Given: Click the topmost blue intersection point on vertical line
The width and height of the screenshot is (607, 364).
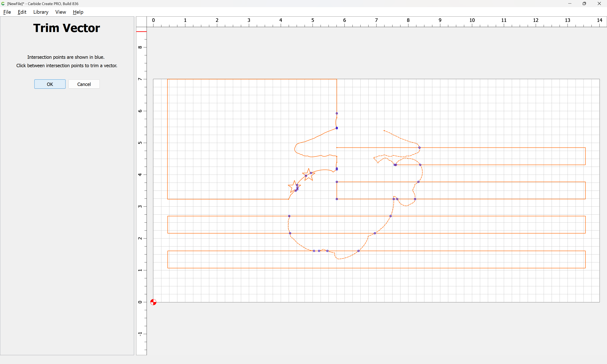Looking at the screenshot, I should 337,113.
